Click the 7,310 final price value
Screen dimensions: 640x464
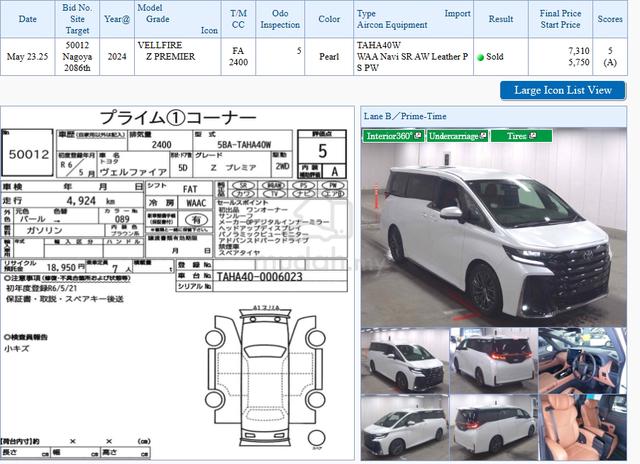(x=578, y=51)
